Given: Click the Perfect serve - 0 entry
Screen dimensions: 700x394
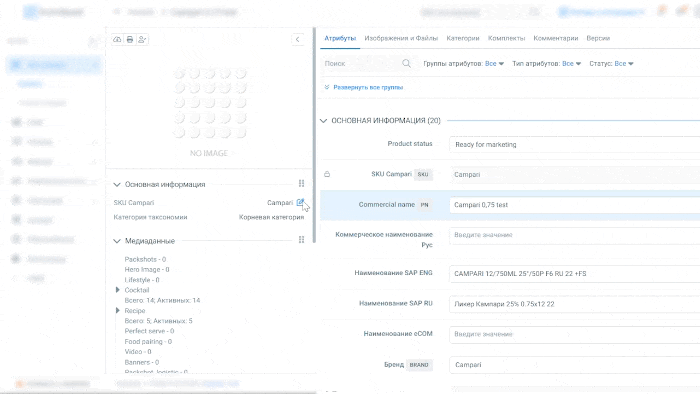Looking at the screenshot, I should (149, 331).
